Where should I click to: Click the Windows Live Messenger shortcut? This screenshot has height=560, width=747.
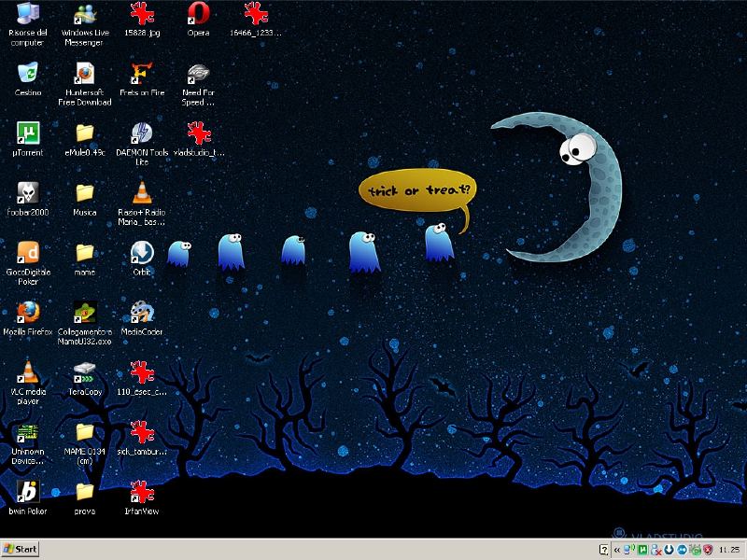(85, 15)
